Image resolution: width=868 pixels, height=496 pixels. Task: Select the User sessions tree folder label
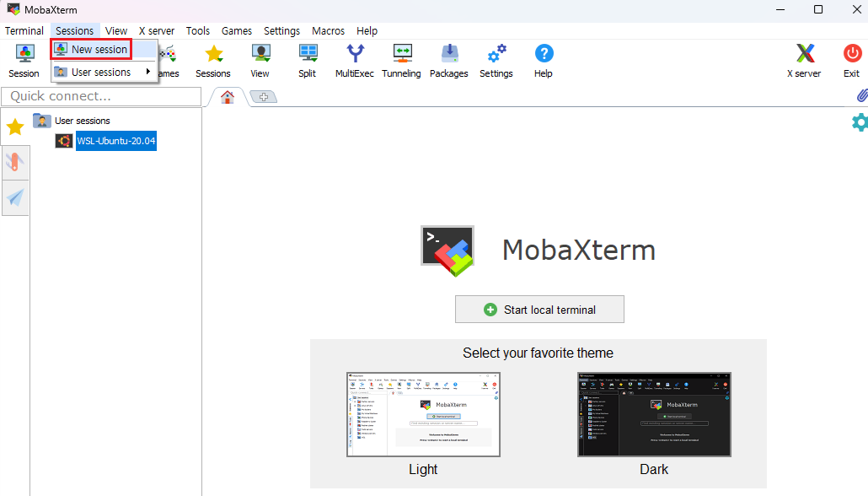click(83, 121)
